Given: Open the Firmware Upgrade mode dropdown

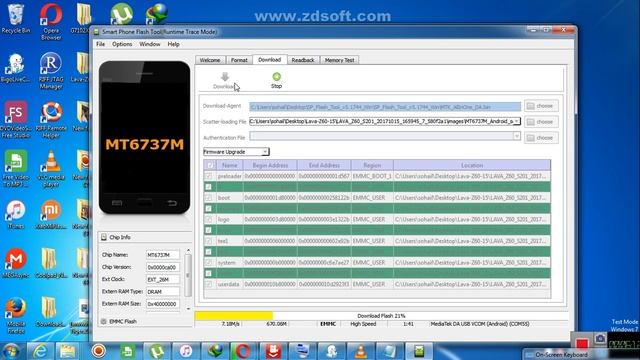Looking at the screenshot, I should (236, 152).
